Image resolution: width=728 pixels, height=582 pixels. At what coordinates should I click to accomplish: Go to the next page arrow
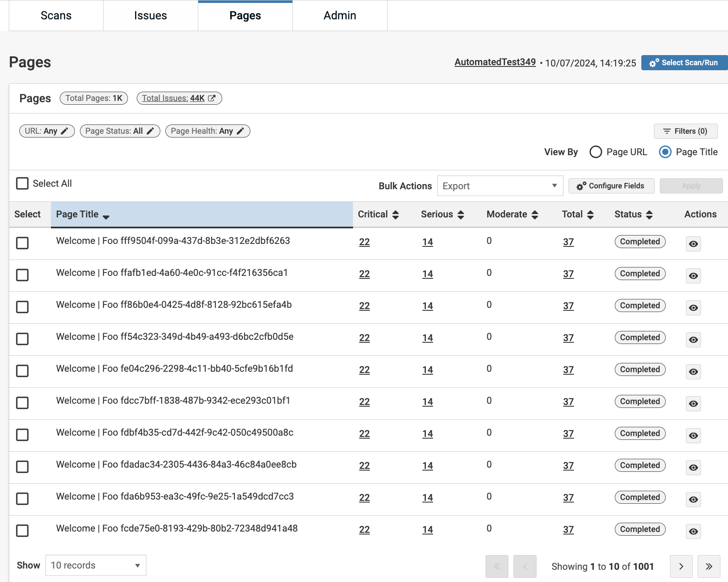tap(681, 566)
